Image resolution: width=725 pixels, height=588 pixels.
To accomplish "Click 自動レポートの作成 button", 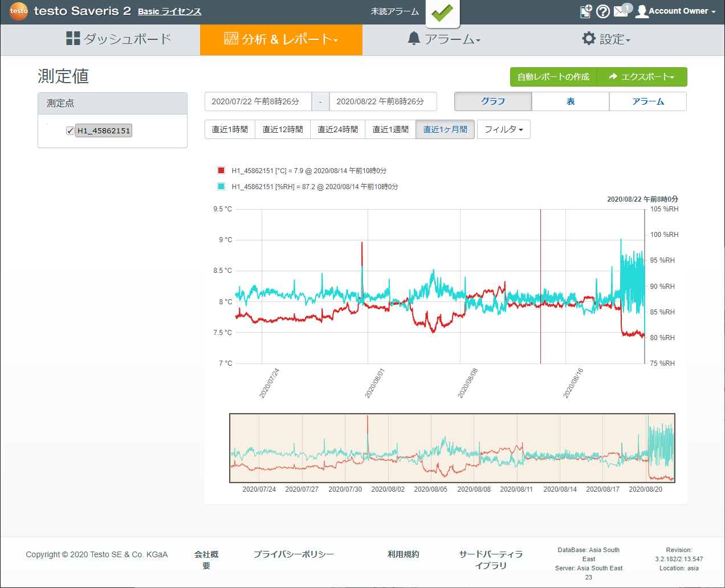I will pyautogui.click(x=553, y=77).
